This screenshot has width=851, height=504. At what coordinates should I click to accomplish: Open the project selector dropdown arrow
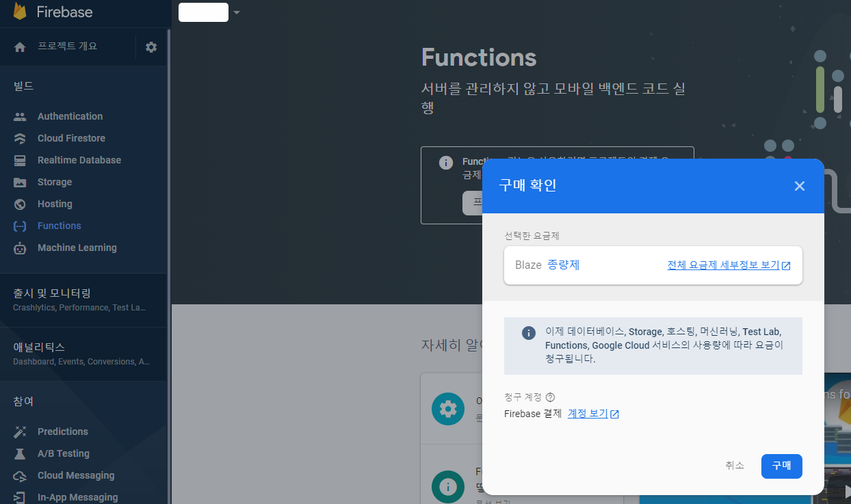(x=237, y=12)
